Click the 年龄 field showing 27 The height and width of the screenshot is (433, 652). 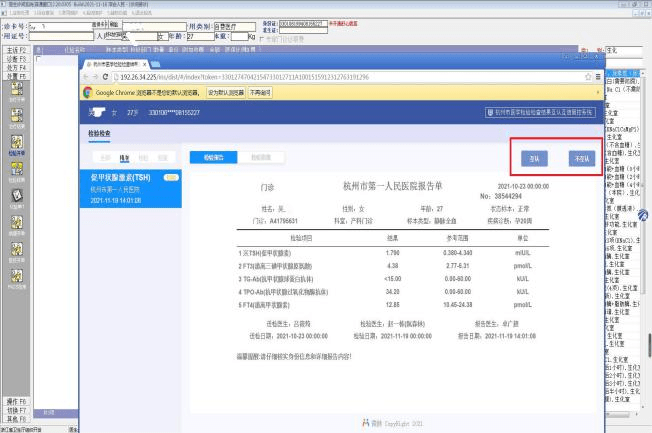coord(200,36)
